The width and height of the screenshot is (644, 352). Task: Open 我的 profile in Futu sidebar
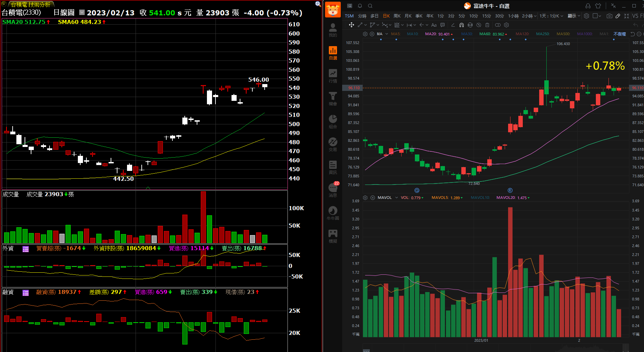[x=333, y=30]
